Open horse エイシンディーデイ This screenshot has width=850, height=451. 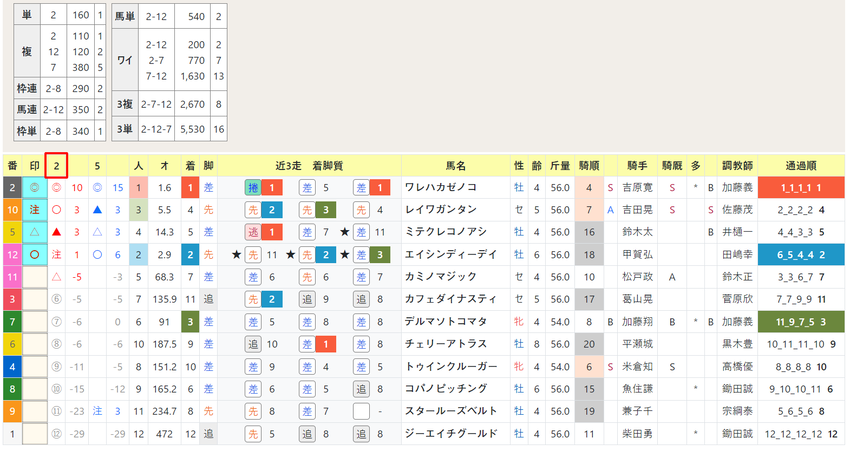(450, 255)
